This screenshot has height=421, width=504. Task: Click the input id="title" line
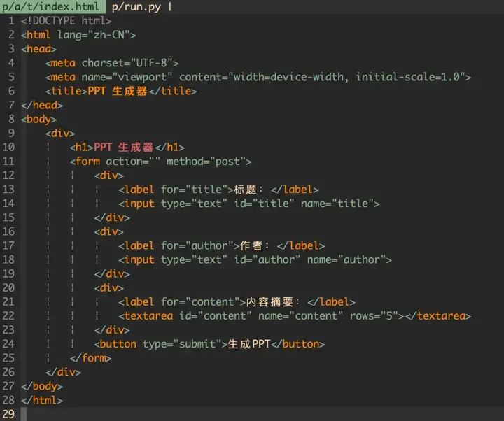[248, 204]
